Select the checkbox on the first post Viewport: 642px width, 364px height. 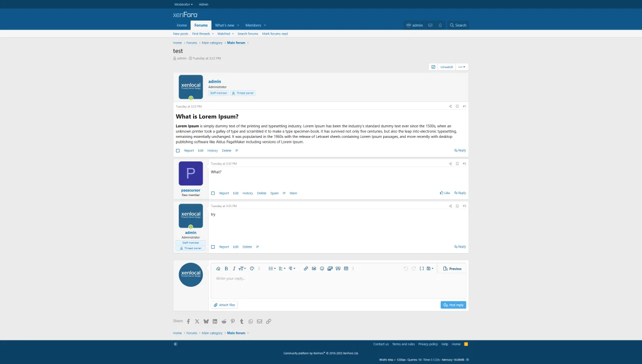tap(178, 150)
